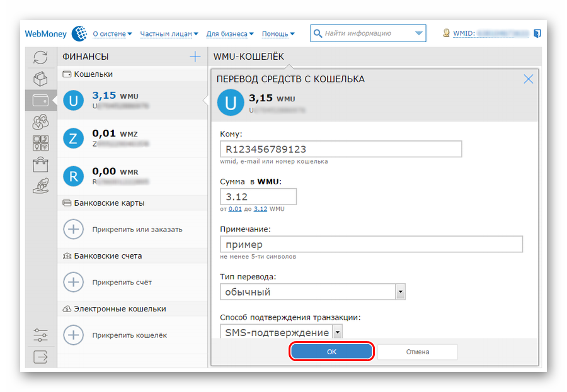Open the Тип перевода dropdown
Screen dimensions: 567x392
pyautogui.click(x=312, y=292)
